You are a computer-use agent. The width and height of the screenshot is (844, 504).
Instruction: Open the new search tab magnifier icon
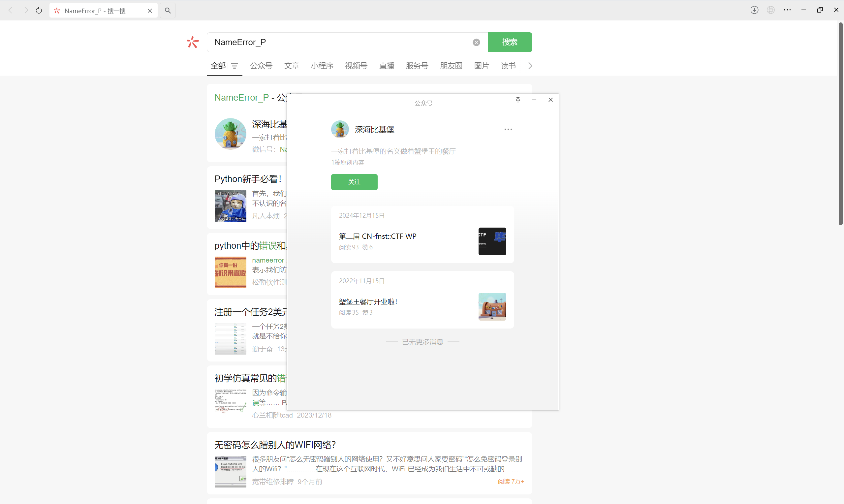click(168, 11)
